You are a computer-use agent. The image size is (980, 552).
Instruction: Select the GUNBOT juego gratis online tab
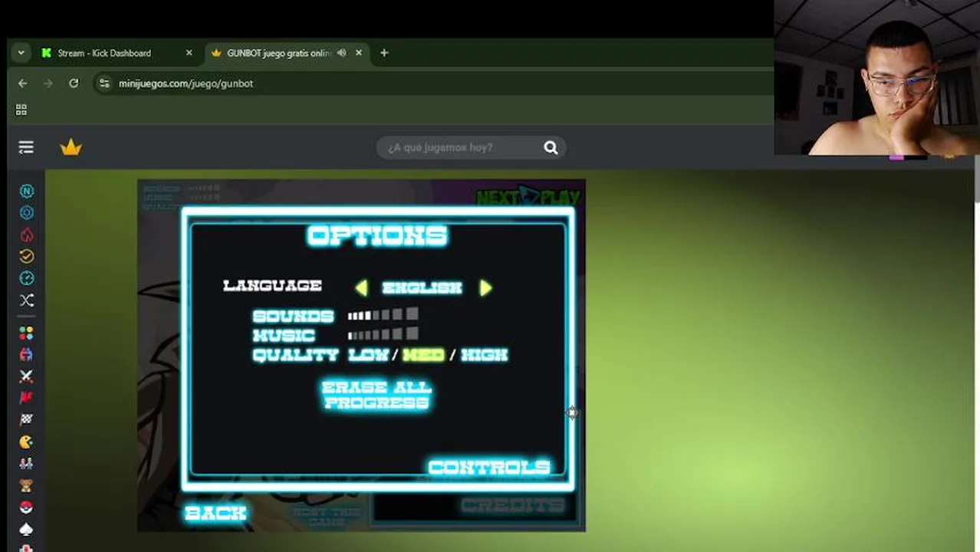click(278, 53)
